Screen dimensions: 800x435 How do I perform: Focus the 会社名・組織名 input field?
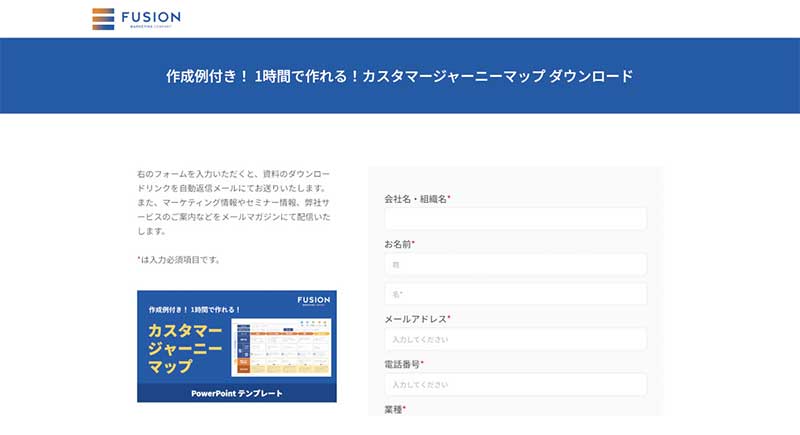pyautogui.click(x=515, y=218)
